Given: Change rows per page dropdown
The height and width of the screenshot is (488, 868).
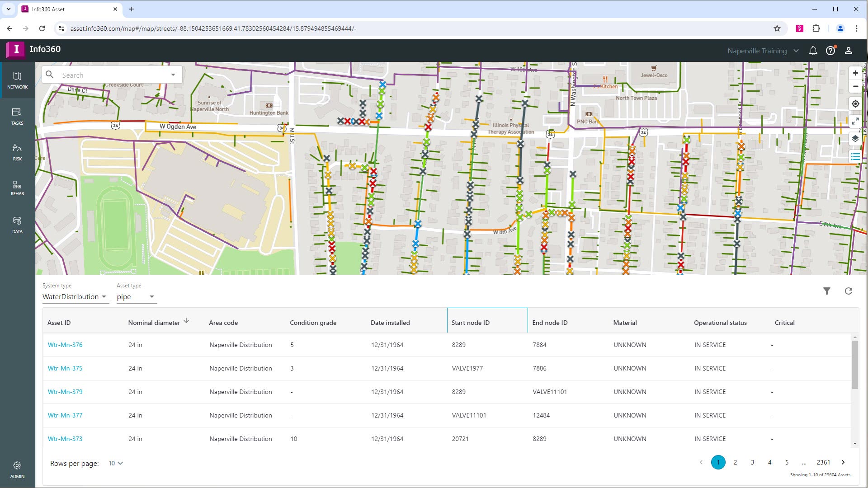Looking at the screenshot, I should coord(116,463).
